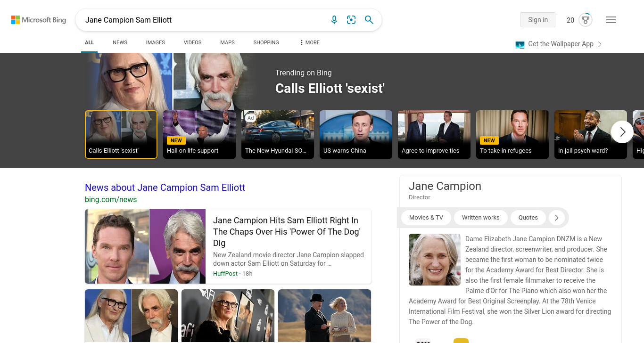This screenshot has height=343, width=644.
Task: Click HuffPost article thumbnail image
Action: pos(145,246)
